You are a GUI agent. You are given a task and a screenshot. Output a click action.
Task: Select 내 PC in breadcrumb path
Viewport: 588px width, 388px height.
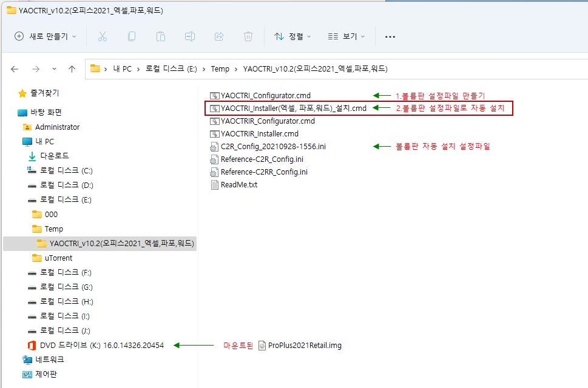coord(122,69)
